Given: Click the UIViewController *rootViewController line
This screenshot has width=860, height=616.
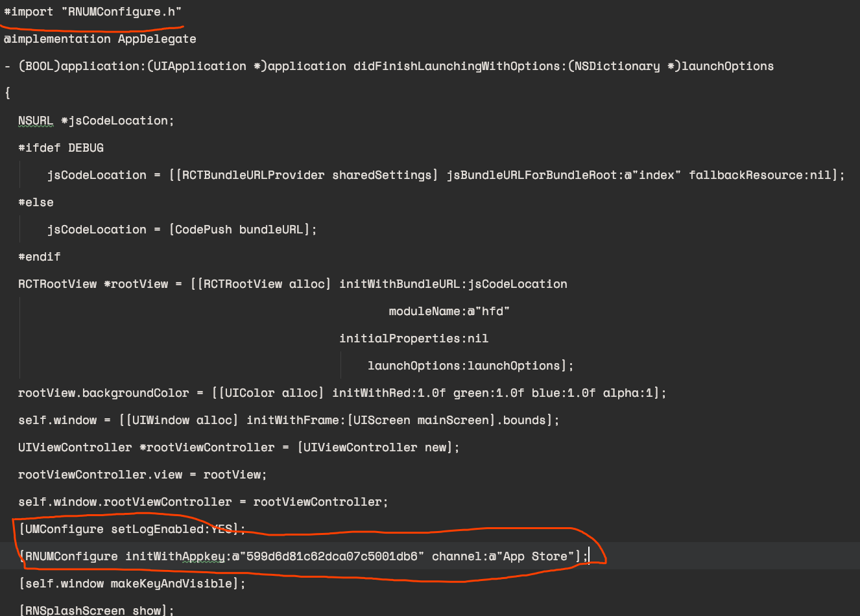Looking at the screenshot, I should click(x=239, y=447).
